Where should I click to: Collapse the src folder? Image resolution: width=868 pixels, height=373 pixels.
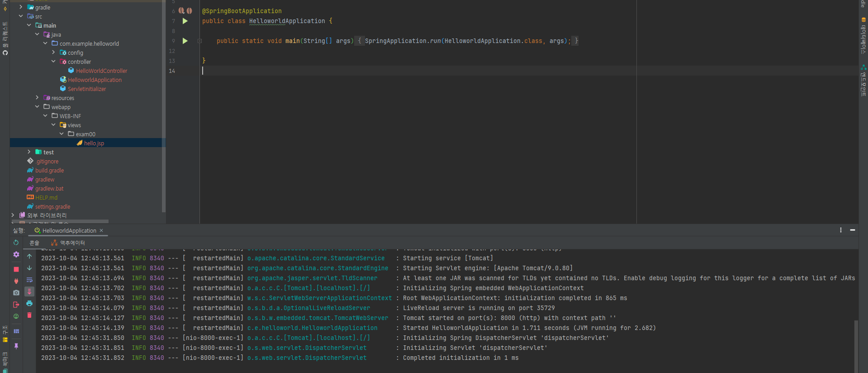coord(21,16)
